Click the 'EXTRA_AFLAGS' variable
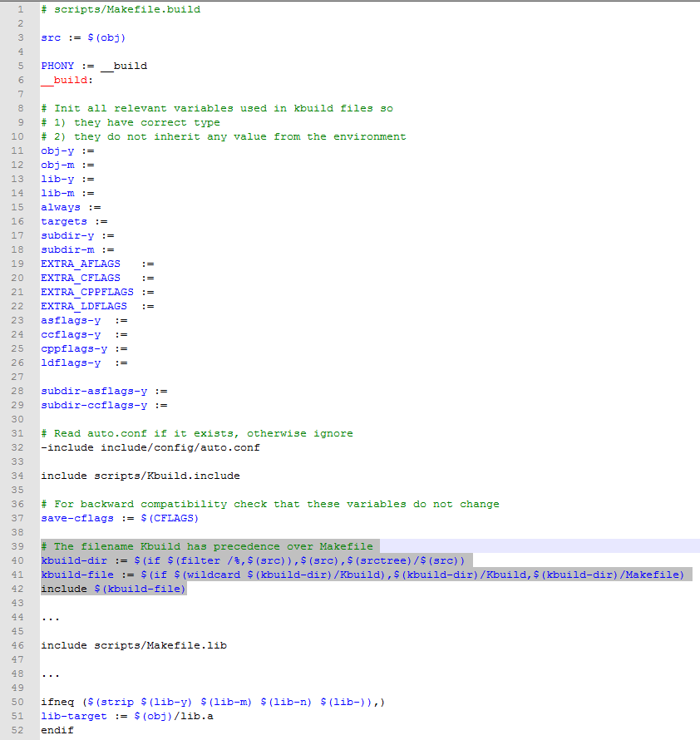Screen dimensions: 700x740 point(81,264)
